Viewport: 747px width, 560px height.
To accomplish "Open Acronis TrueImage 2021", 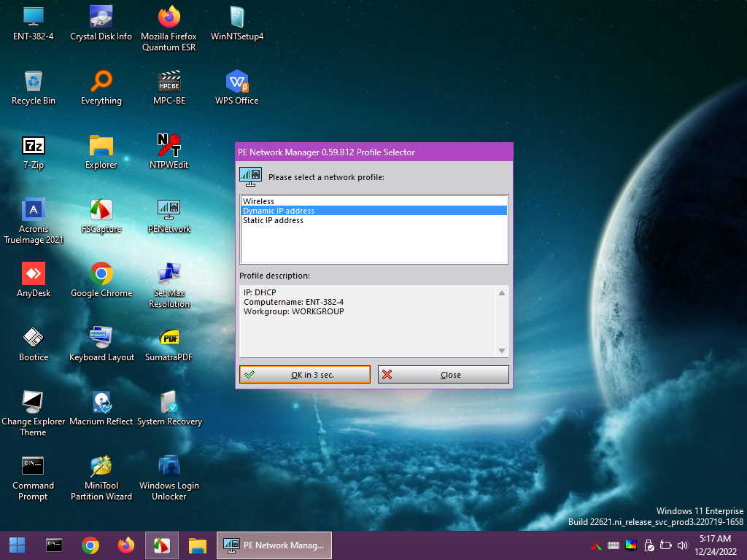I will (34, 222).
